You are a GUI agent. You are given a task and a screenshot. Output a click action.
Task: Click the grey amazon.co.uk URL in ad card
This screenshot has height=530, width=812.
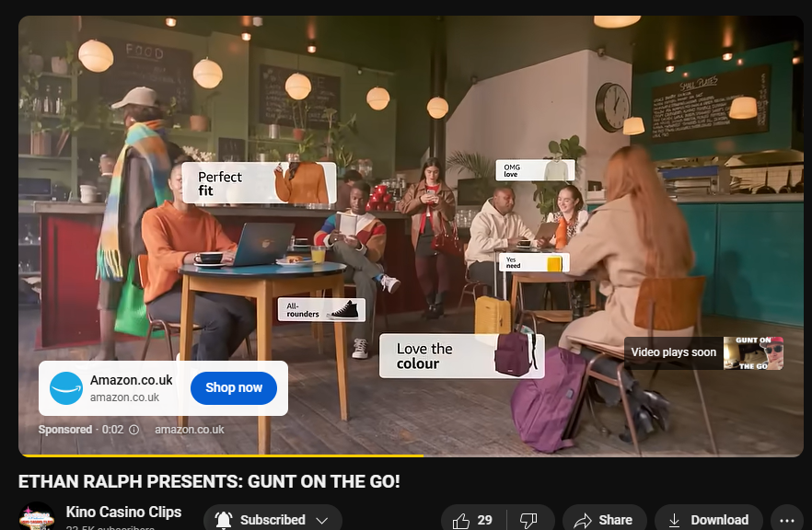click(124, 397)
